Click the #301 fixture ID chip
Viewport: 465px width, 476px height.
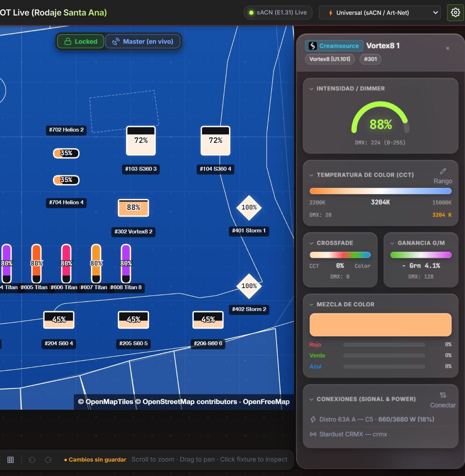tap(370, 59)
